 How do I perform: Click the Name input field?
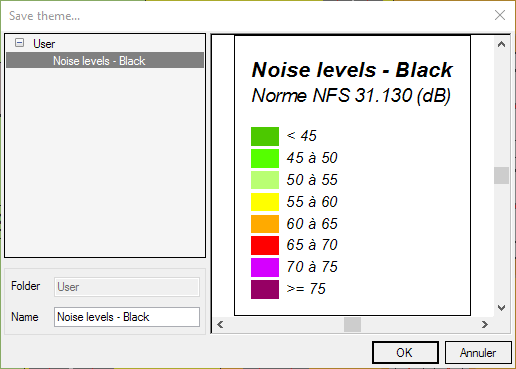pyautogui.click(x=127, y=317)
